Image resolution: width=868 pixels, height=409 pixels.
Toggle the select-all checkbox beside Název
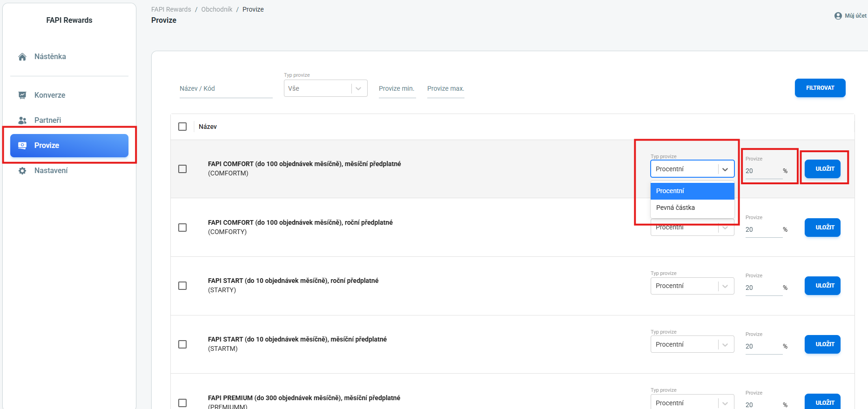point(182,127)
